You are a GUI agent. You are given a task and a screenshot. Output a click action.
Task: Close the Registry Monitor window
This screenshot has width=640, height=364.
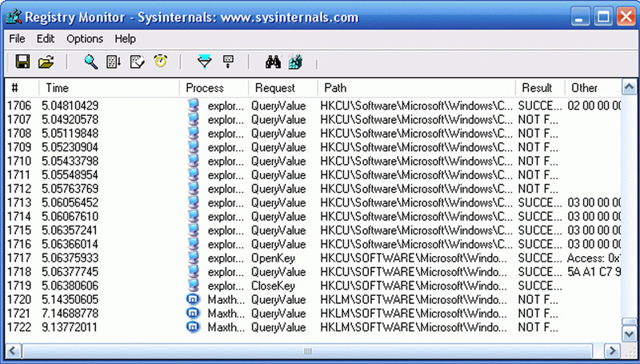pyautogui.click(x=626, y=17)
